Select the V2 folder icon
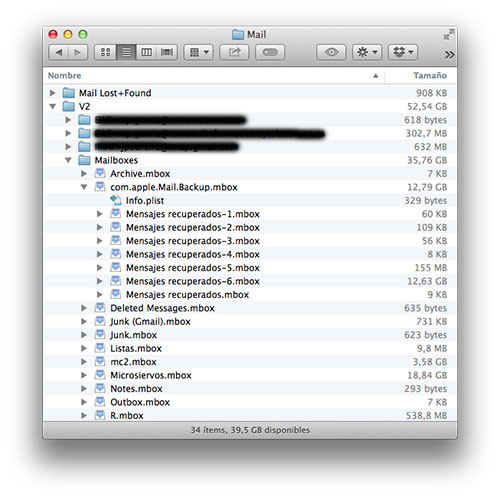The height and width of the screenshot is (498, 500). point(69,106)
